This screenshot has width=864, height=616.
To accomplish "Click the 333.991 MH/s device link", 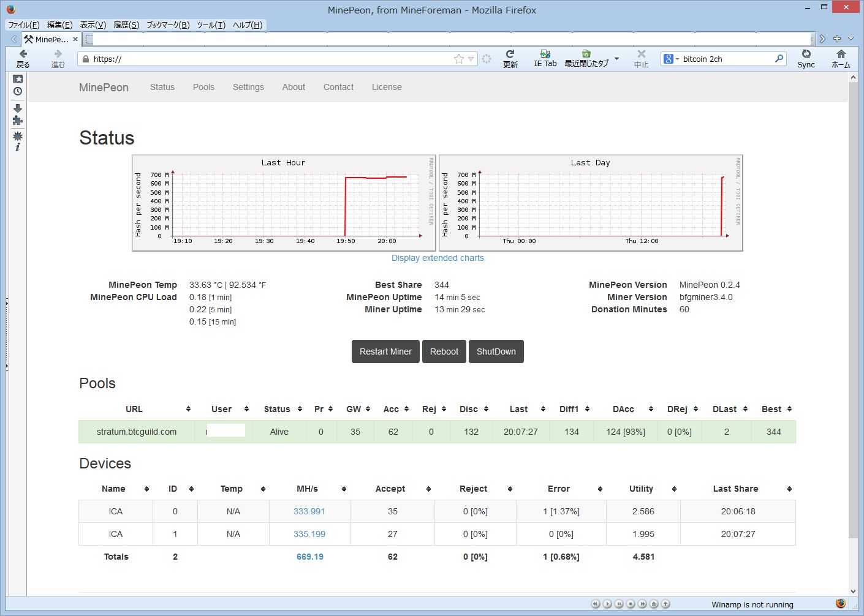I will [x=309, y=511].
